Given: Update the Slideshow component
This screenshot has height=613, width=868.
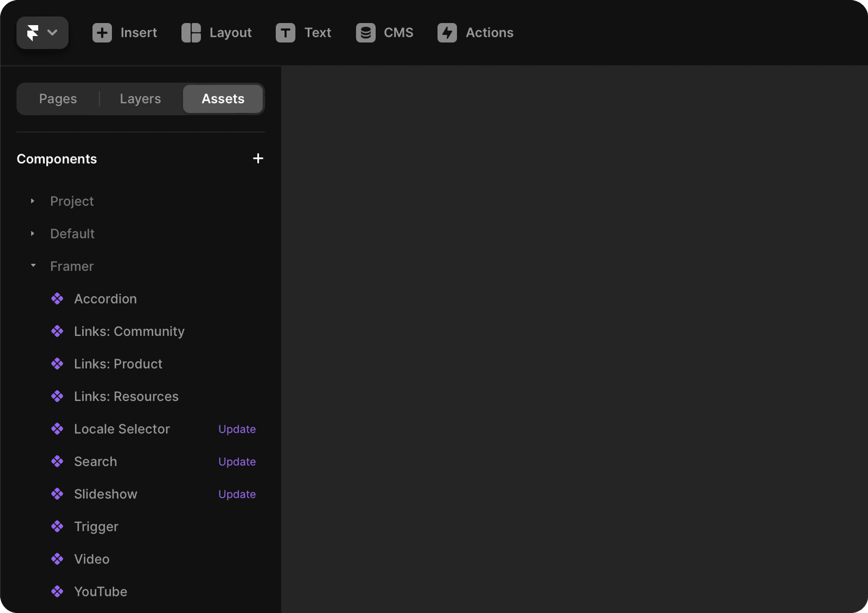Looking at the screenshot, I should (x=237, y=494).
